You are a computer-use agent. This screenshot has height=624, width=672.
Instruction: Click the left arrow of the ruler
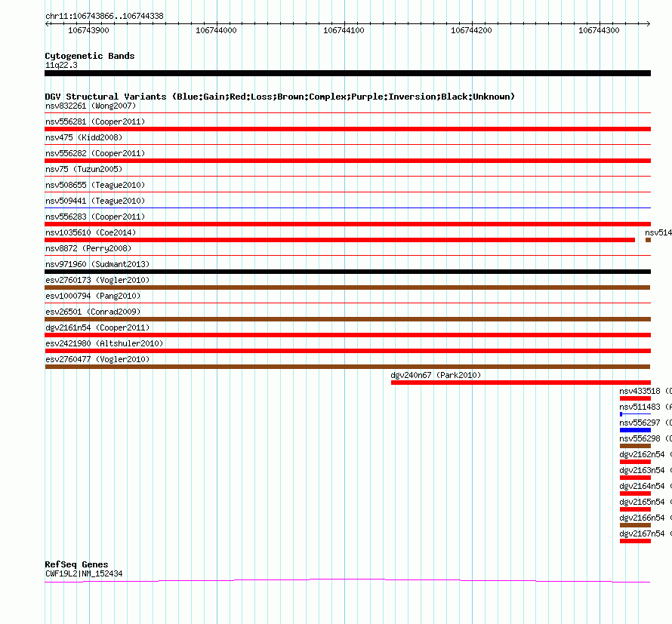[x=48, y=23]
